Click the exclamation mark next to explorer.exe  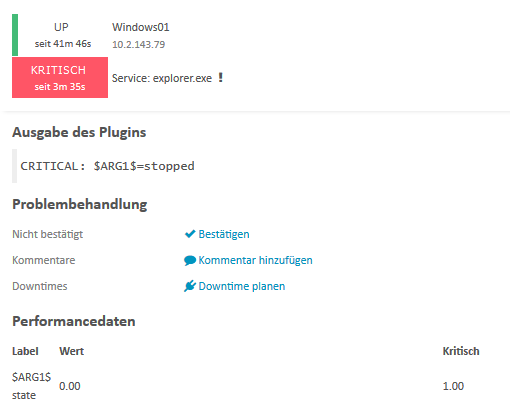(220, 78)
